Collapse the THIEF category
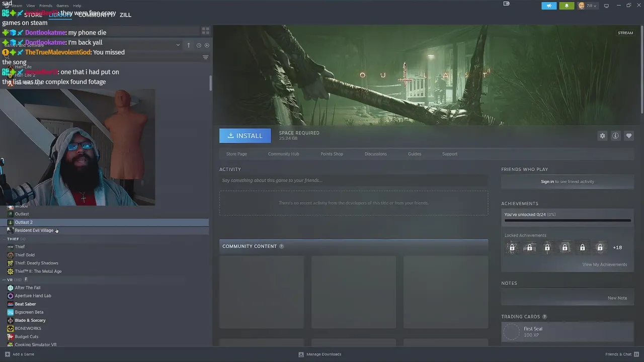Image resolution: width=644 pixels, height=362 pixels. tap(4, 239)
